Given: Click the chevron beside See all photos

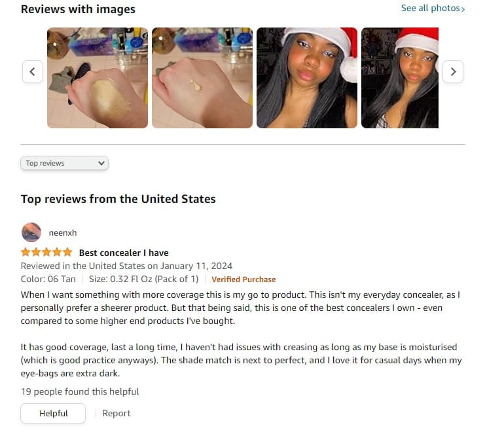Looking at the screenshot, I should (463, 9).
